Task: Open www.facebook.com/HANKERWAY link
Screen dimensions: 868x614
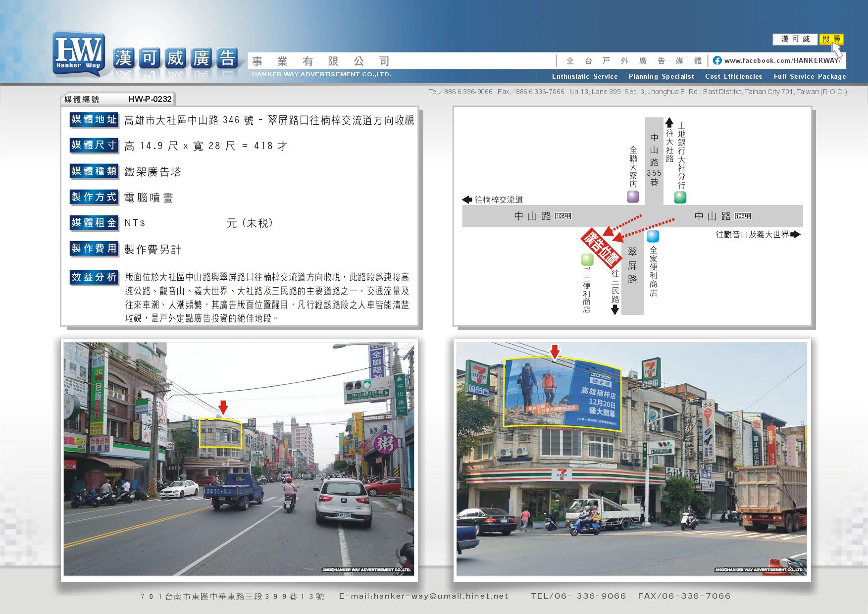Action: coord(782,60)
